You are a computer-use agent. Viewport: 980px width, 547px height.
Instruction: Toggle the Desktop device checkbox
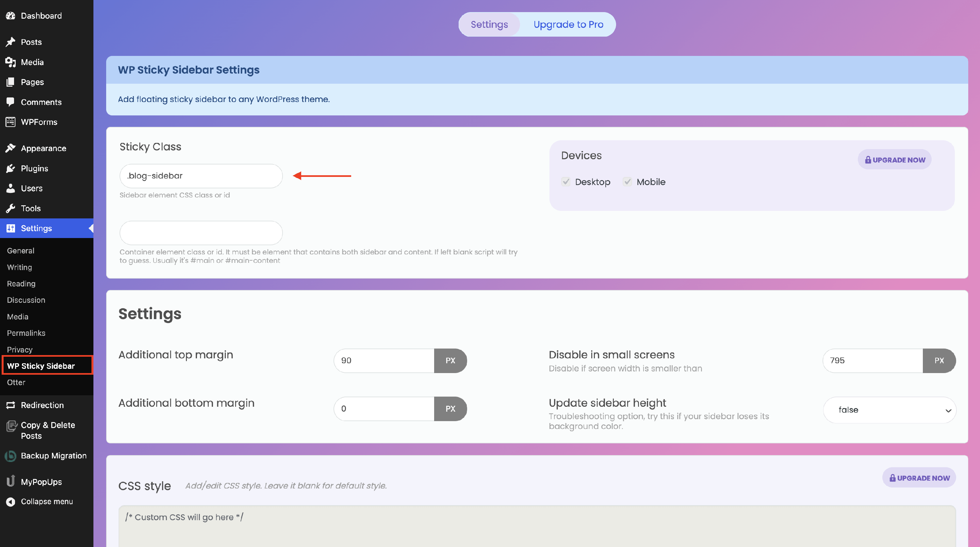click(566, 181)
